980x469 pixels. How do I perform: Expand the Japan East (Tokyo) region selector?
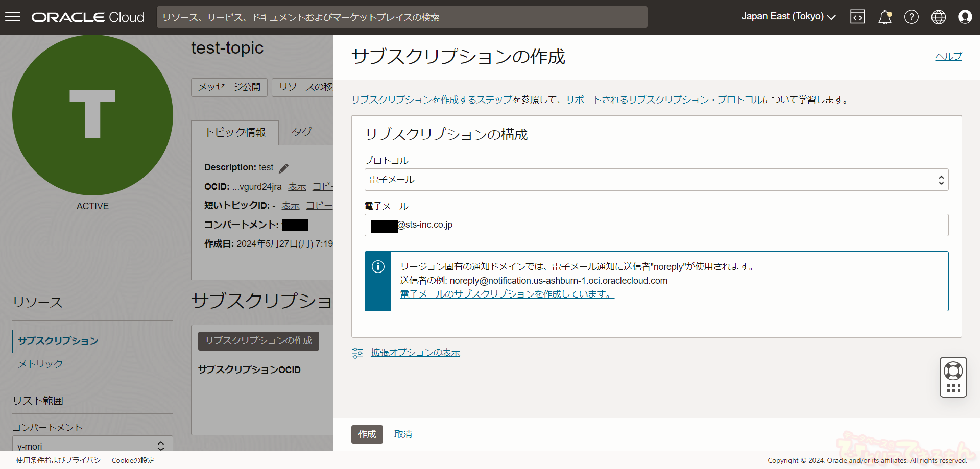[788, 17]
